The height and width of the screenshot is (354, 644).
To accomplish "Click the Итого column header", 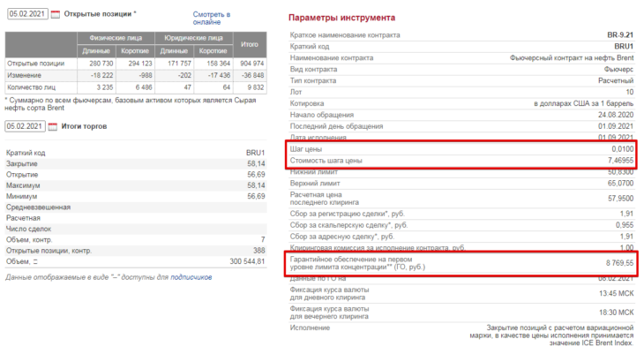I will 250,44.
